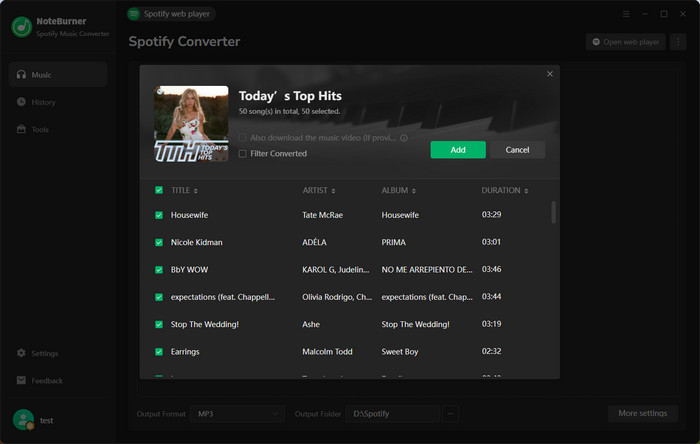Click album name PRIMA
700x444 pixels.
tap(393, 242)
